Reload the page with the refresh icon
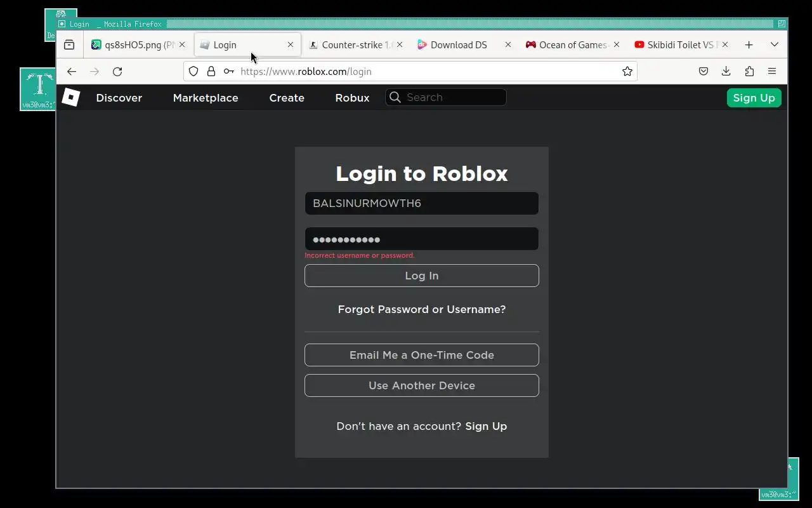 click(x=117, y=71)
